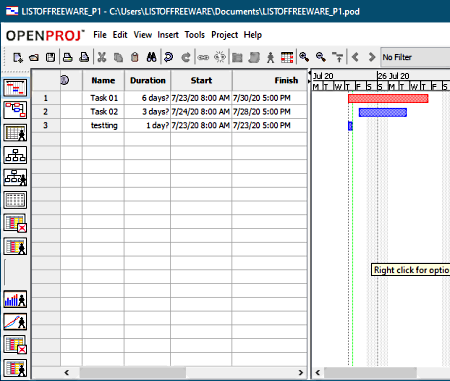Redo the last undone action
450x381 pixels.
[186, 57]
